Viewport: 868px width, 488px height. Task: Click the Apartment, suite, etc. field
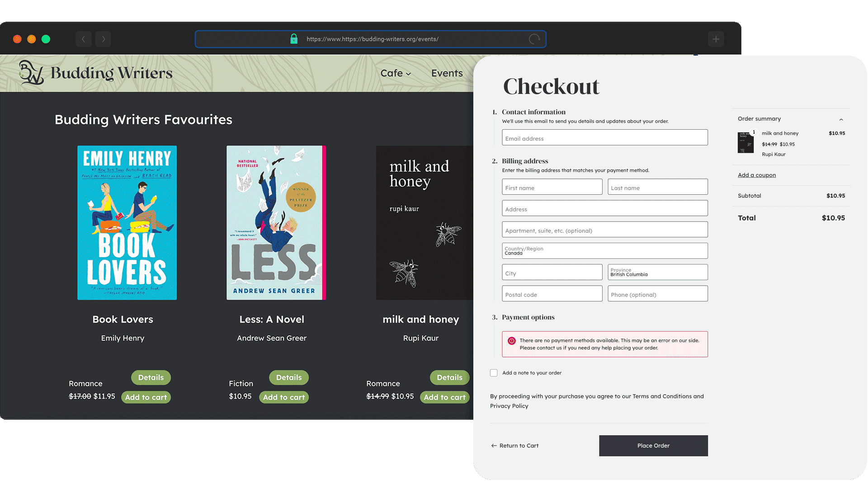tap(605, 230)
